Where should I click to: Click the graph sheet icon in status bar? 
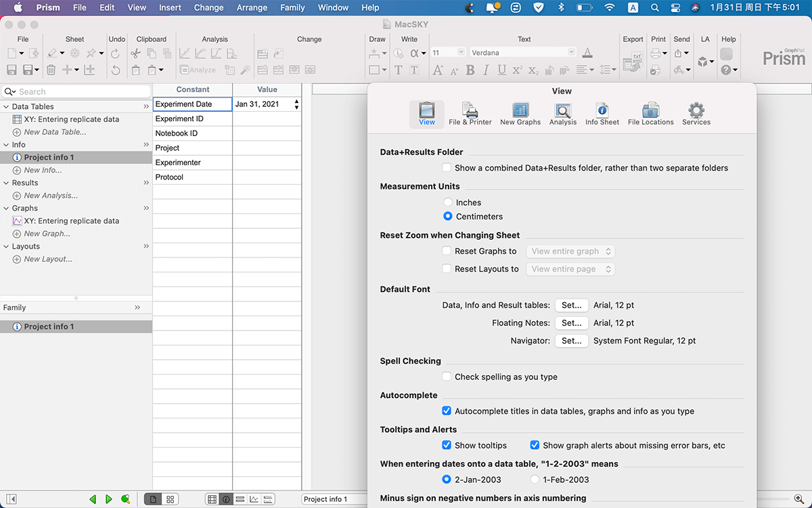(254, 499)
